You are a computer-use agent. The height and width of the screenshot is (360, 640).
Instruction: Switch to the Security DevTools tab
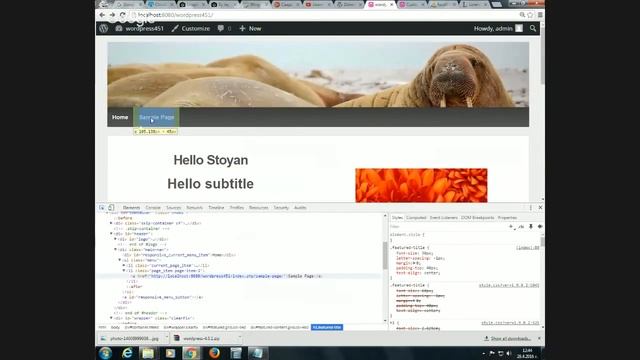(x=281, y=208)
